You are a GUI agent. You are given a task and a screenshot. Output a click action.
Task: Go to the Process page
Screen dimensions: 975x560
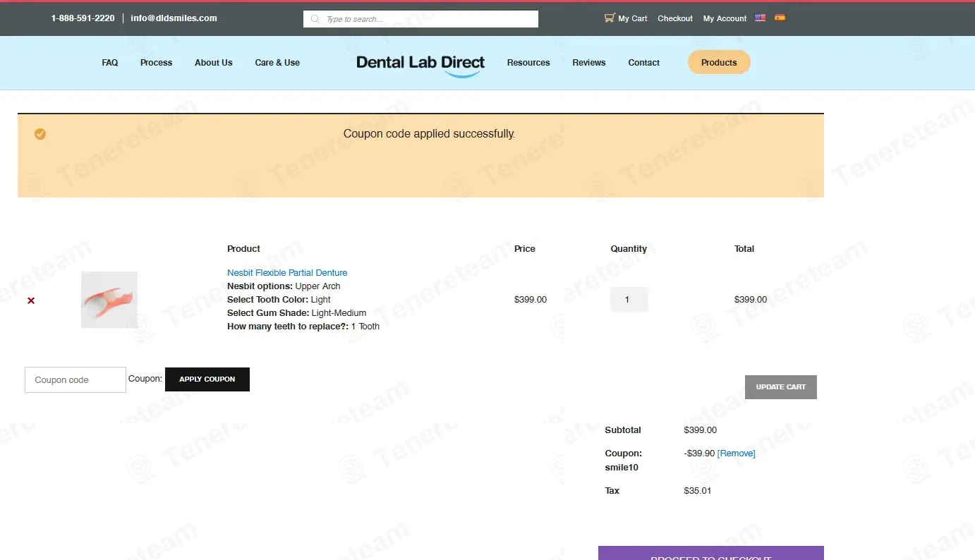point(156,63)
